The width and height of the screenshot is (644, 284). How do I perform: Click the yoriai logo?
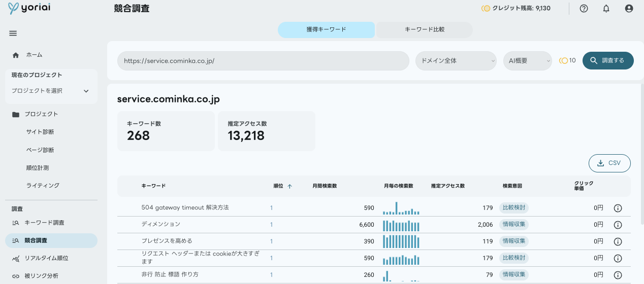click(29, 9)
